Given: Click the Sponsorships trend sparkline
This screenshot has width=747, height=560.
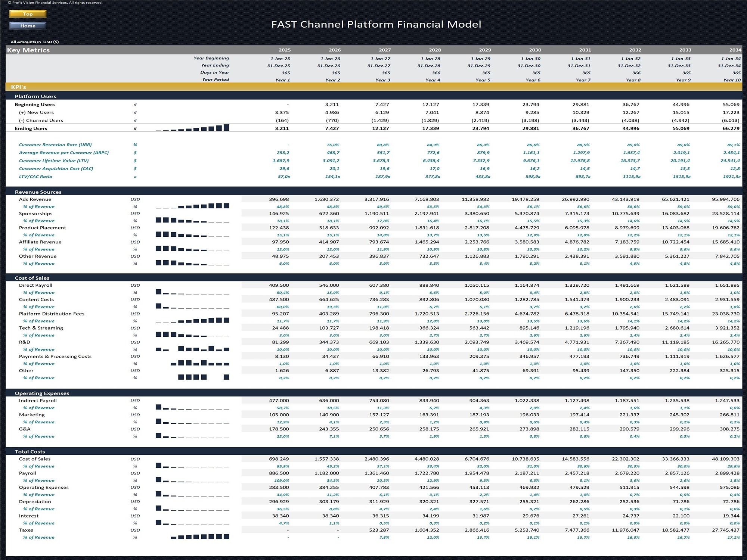Looking at the screenshot, I should 192,221.
